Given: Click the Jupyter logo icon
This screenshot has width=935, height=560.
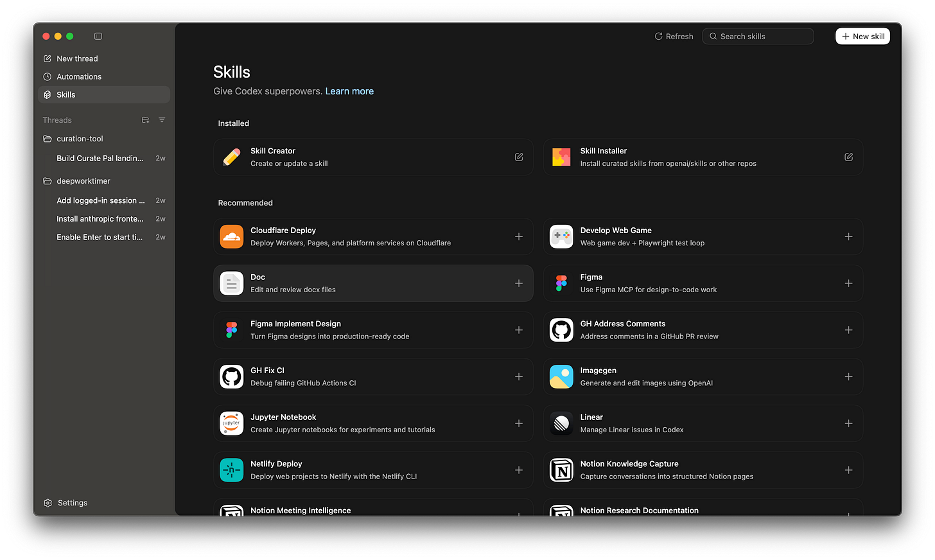Looking at the screenshot, I should tap(232, 423).
